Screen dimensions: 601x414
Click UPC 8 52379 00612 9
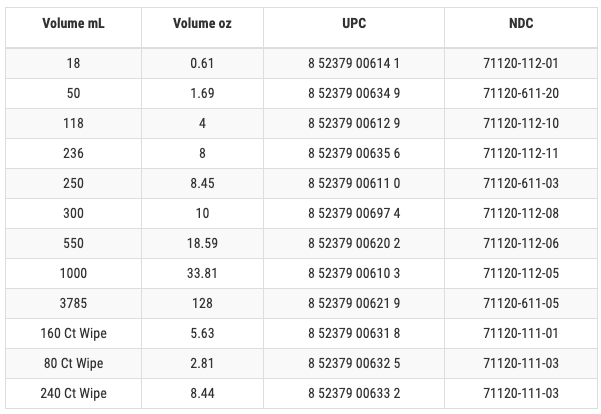coord(354,123)
